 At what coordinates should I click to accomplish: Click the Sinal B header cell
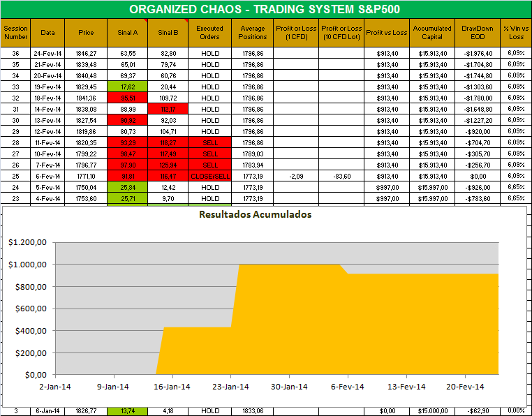tap(168, 33)
